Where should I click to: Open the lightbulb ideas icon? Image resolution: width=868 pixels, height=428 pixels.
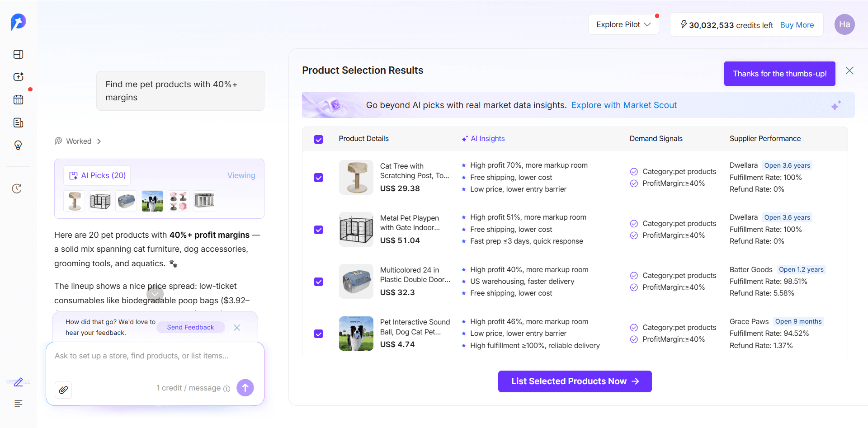(x=18, y=145)
